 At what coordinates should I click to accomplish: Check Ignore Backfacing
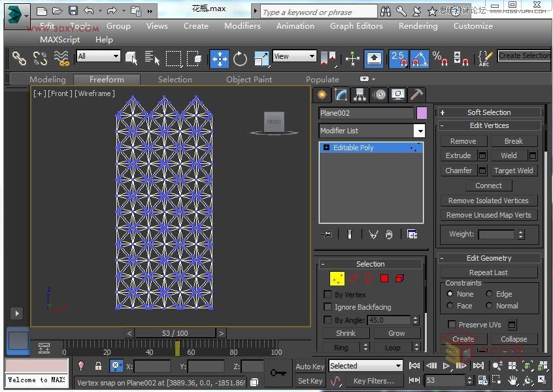point(328,307)
